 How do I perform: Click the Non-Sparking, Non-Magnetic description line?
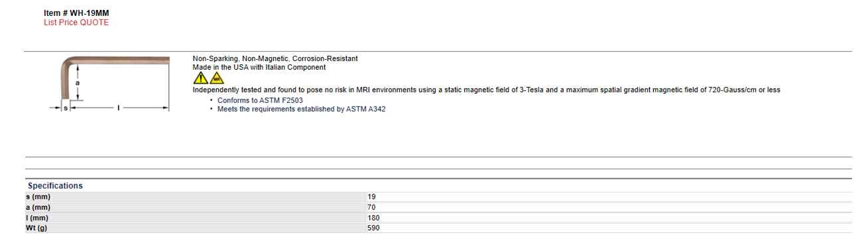pyautogui.click(x=275, y=58)
